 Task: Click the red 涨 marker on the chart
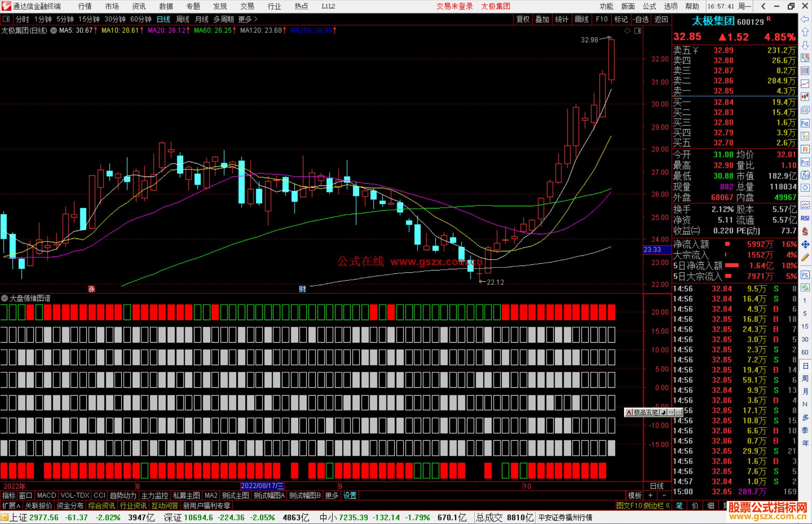coord(91,289)
